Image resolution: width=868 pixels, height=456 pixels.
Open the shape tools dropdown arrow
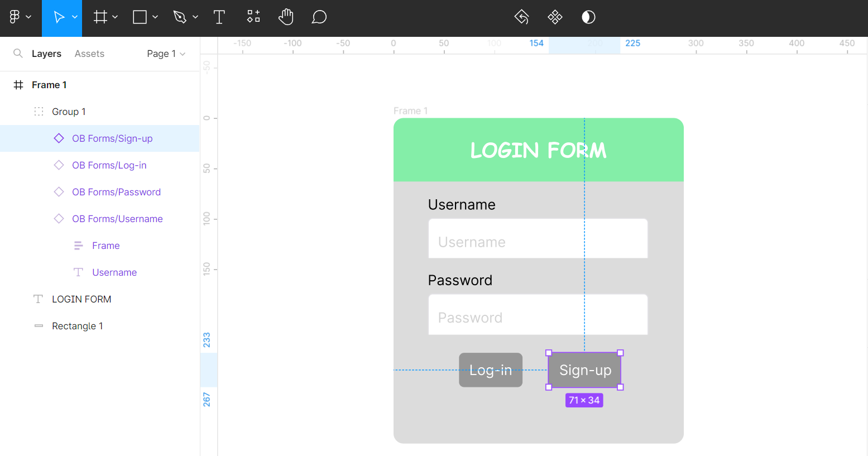coord(155,17)
